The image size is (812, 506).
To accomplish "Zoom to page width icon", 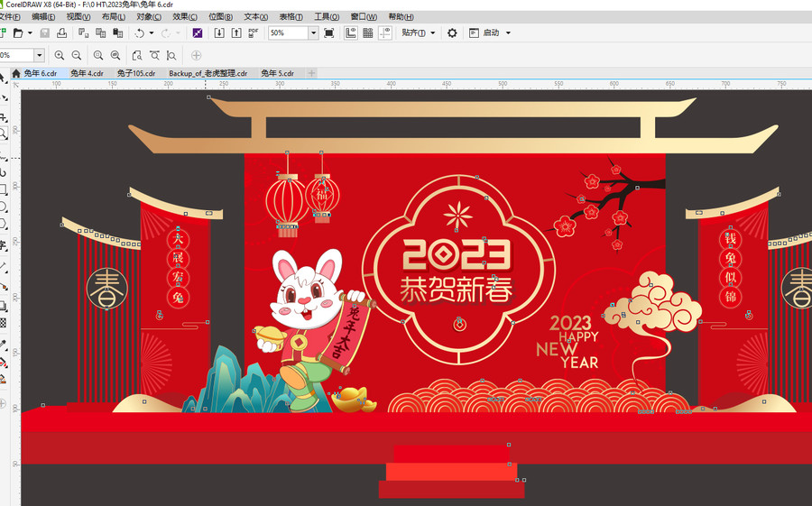I will coord(154,55).
